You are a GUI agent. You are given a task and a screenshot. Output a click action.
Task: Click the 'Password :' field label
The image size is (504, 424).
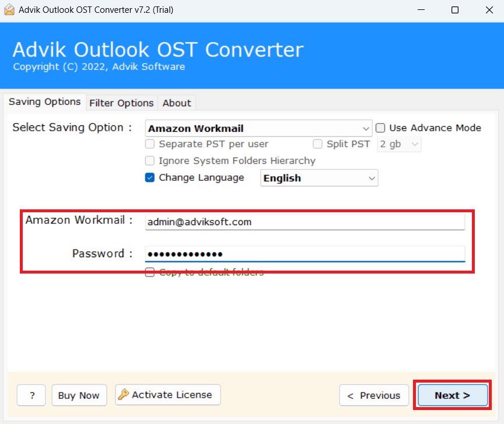[103, 253]
